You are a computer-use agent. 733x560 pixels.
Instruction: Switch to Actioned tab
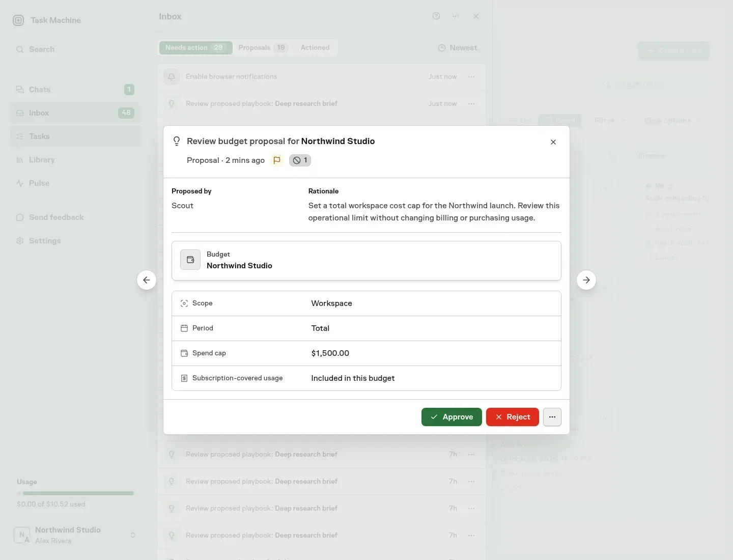315,48
